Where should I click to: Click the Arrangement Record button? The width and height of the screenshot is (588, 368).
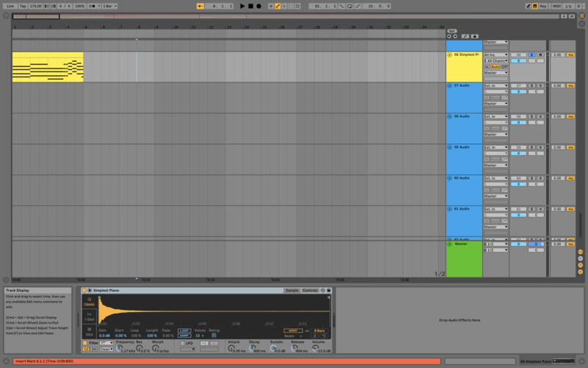pyautogui.click(x=259, y=6)
